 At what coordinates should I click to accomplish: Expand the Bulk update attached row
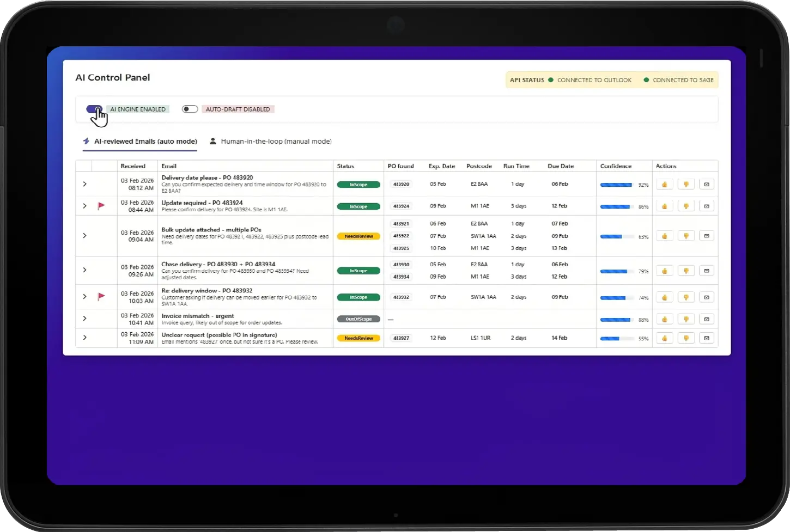[x=84, y=236]
